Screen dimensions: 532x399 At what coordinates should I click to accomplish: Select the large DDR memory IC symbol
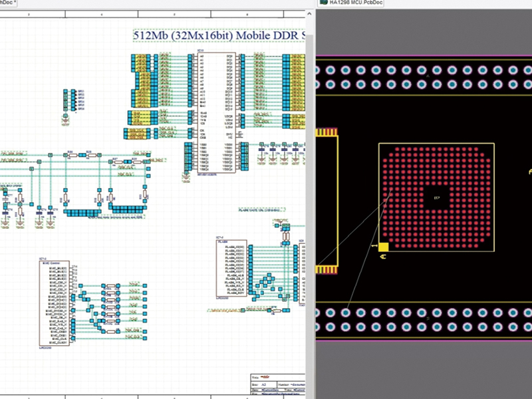(x=216, y=113)
